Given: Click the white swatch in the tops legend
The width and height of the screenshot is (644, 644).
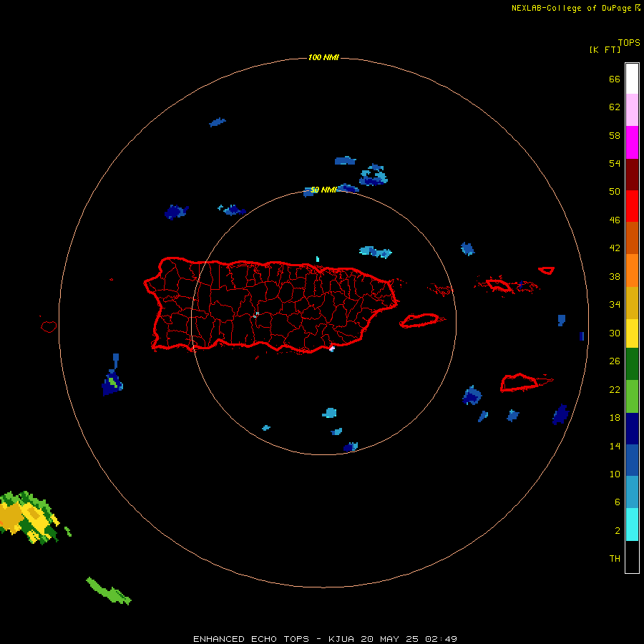Looking at the screenshot, I should pos(632,79).
